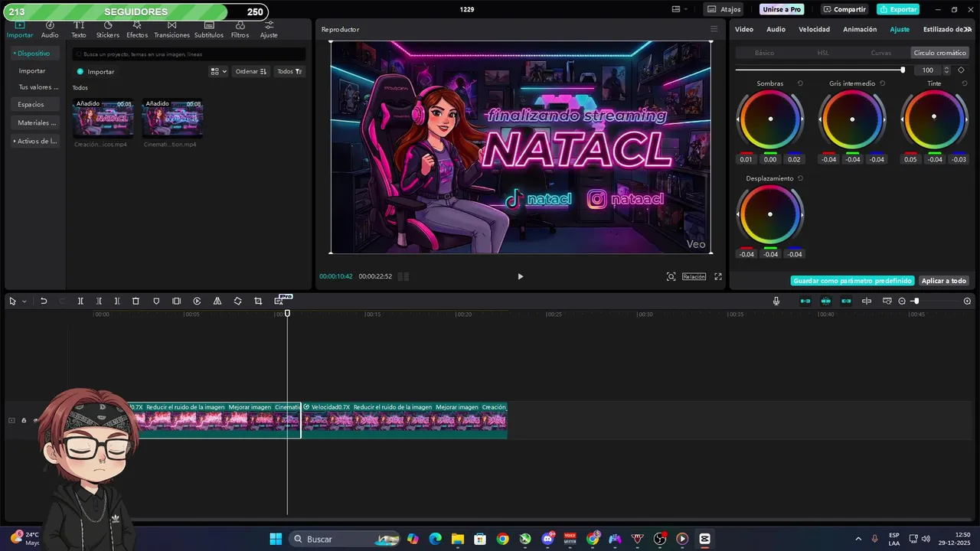Select the Curvas adjustment sub-tab
The image size is (980, 551).
coord(881,53)
